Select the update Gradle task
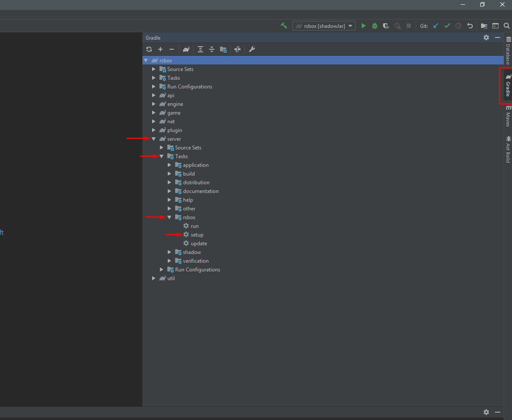Viewport: 512px width, 420px height. coord(199,243)
